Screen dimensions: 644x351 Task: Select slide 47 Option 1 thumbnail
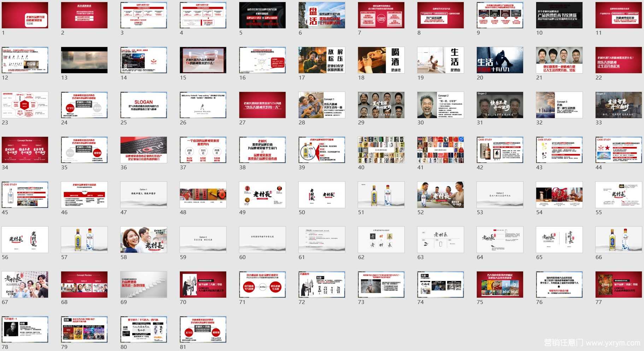144,195
